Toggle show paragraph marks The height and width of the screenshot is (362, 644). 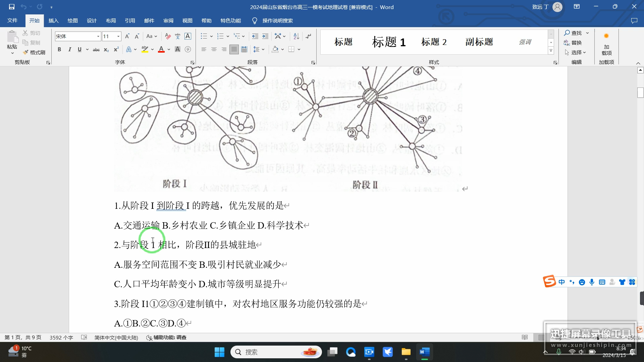click(x=308, y=36)
